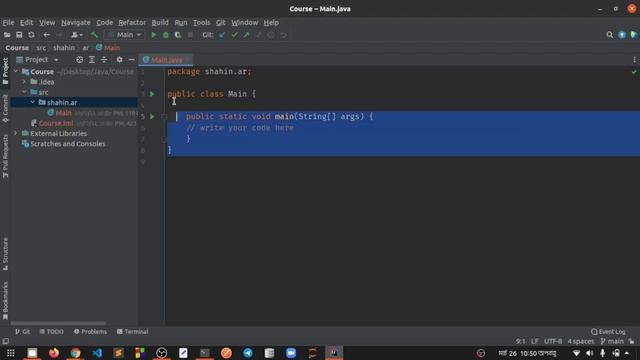Viewport: 640px width, 360px height.
Task: Click the main git branch widget
Action: click(612, 341)
